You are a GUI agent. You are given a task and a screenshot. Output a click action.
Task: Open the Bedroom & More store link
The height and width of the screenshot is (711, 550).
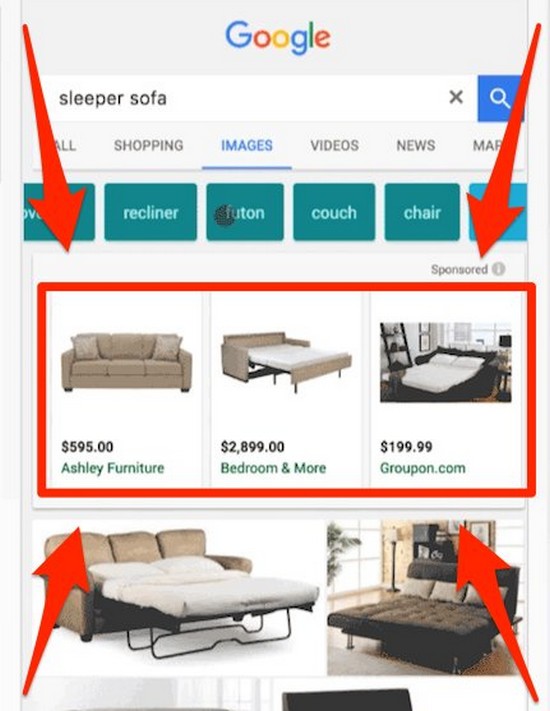click(273, 468)
